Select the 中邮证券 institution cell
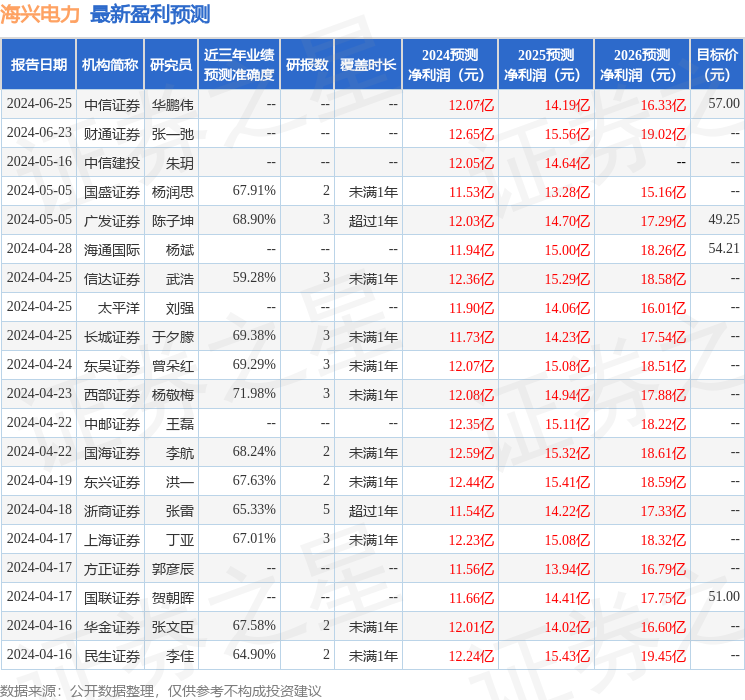 pyautogui.click(x=112, y=424)
